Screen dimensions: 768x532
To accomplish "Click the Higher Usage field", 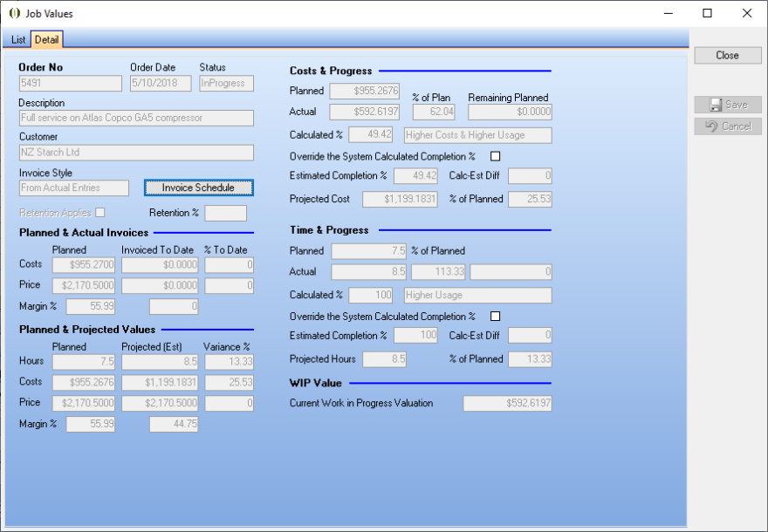I will [x=478, y=295].
